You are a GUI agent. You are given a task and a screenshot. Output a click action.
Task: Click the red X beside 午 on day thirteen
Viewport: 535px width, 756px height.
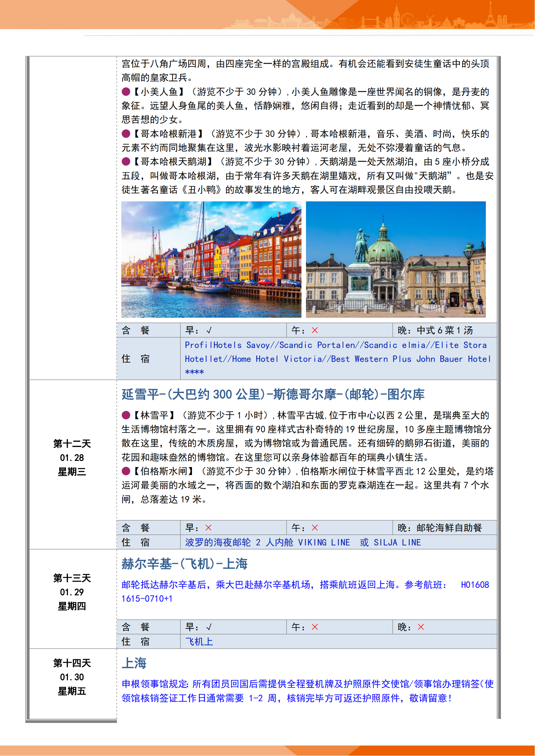315,627
